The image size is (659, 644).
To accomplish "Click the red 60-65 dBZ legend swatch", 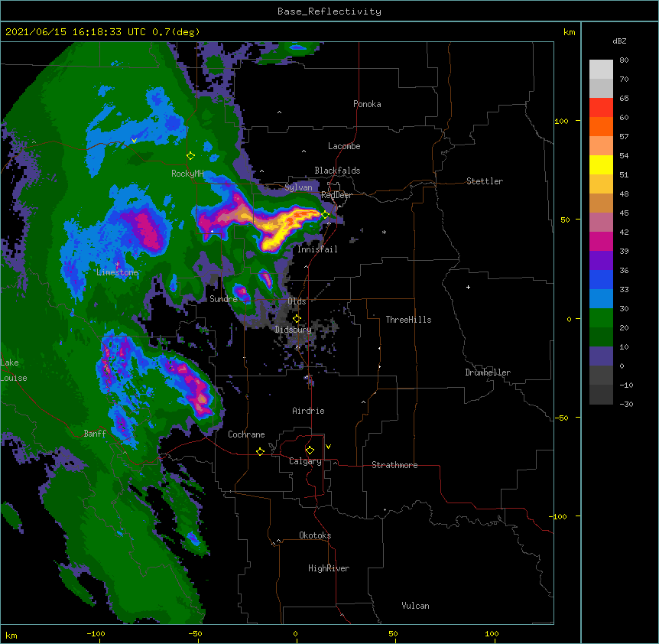I will [x=601, y=107].
